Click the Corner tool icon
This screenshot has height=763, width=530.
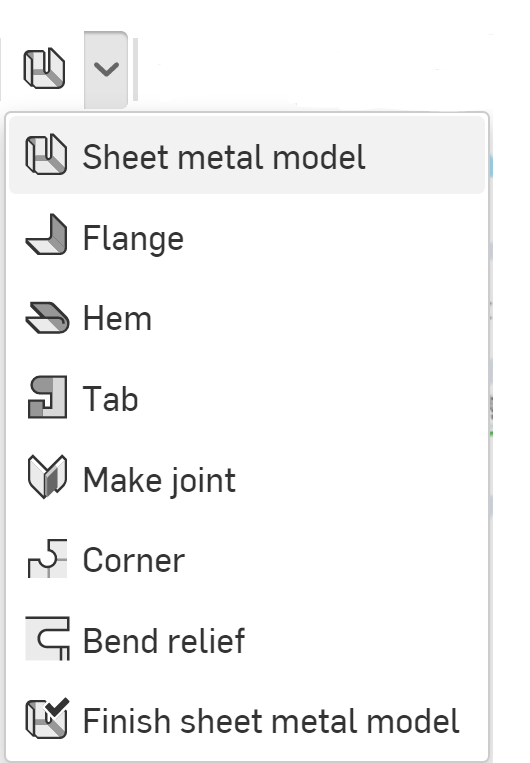pos(47,558)
